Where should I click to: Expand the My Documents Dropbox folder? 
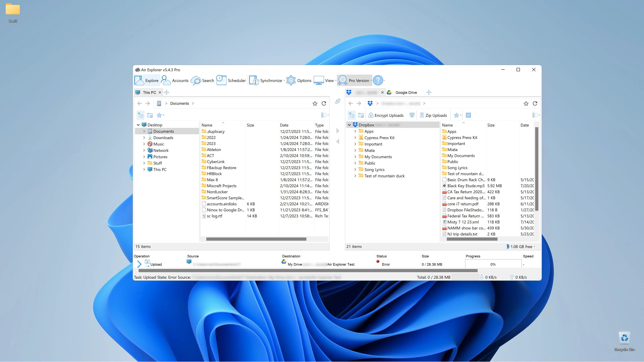[x=355, y=157]
